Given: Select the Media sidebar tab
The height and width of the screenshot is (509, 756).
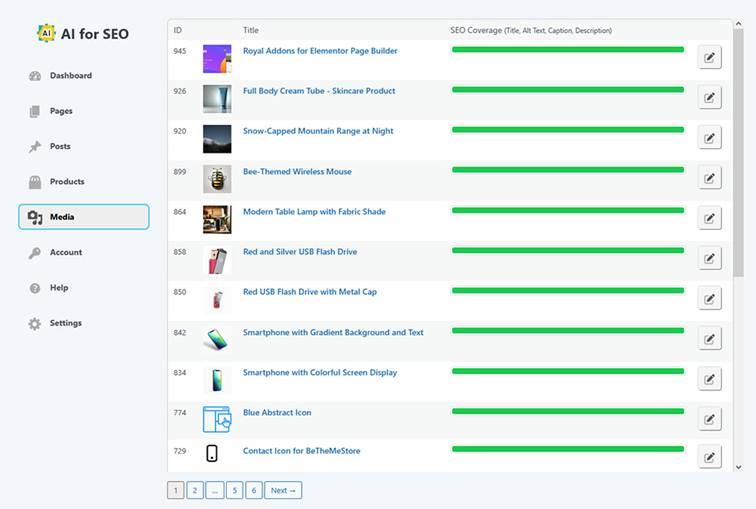Looking at the screenshot, I should (84, 217).
